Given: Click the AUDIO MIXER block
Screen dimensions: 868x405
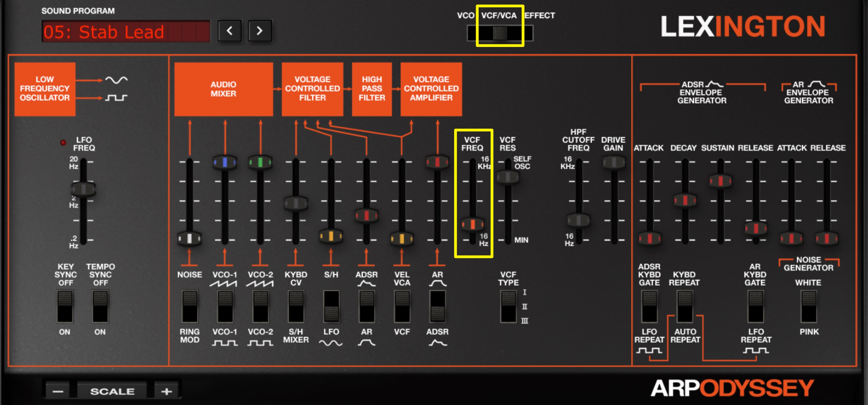Looking at the screenshot, I should coord(224,89).
